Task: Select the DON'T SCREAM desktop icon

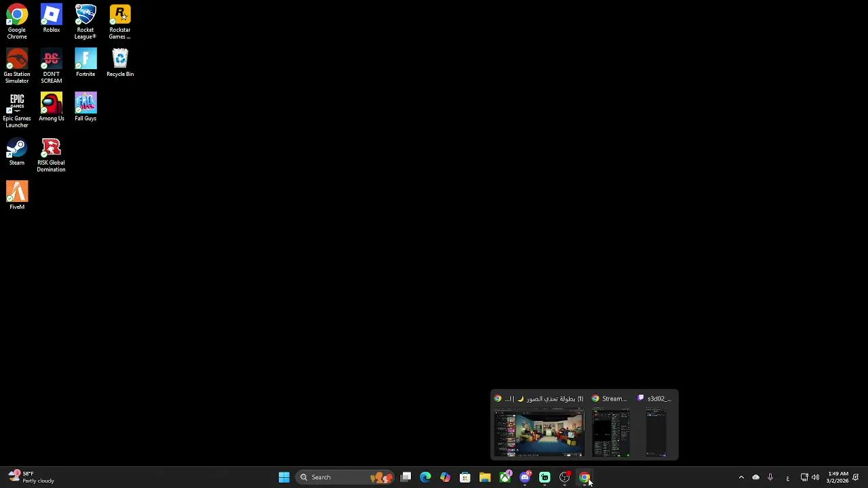Action: 52,66
